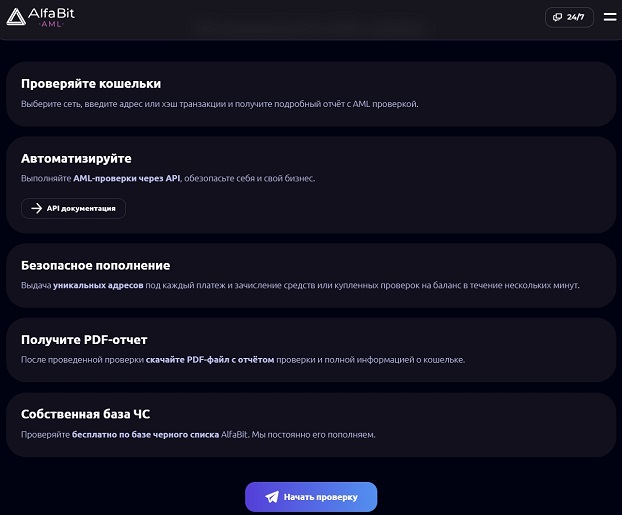Click the AML label under the logo
This screenshot has height=515, width=622.
point(53,27)
